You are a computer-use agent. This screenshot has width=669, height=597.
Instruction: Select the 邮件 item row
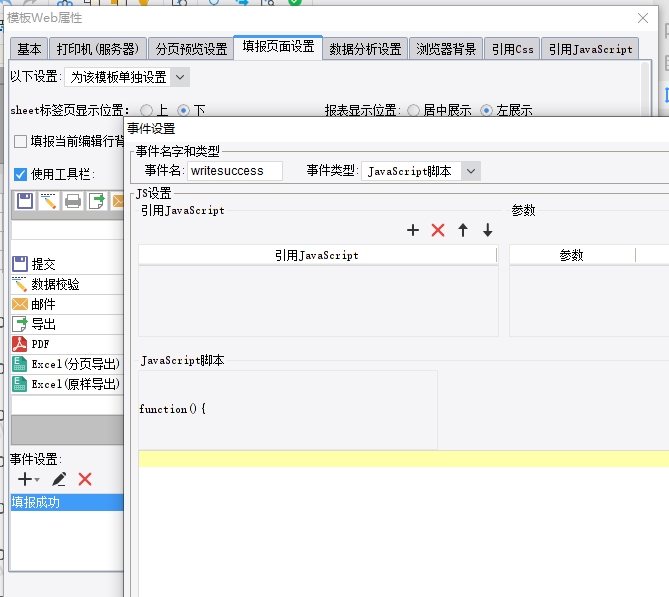tap(67, 304)
